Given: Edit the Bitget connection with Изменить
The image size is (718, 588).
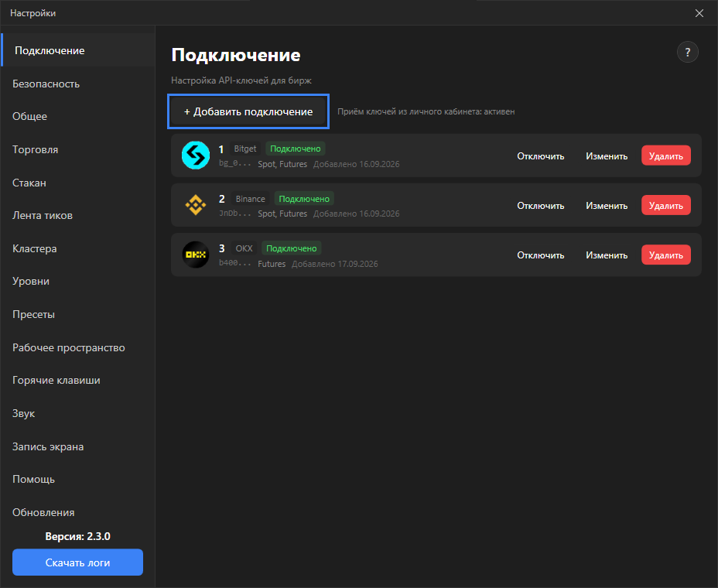Looking at the screenshot, I should coord(607,156).
